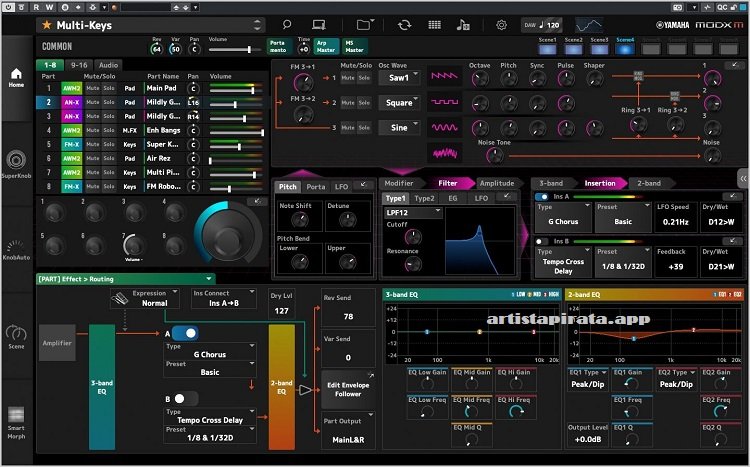Click the noise waveform thumbnail
This screenshot has width=750, height=467.
(444, 153)
